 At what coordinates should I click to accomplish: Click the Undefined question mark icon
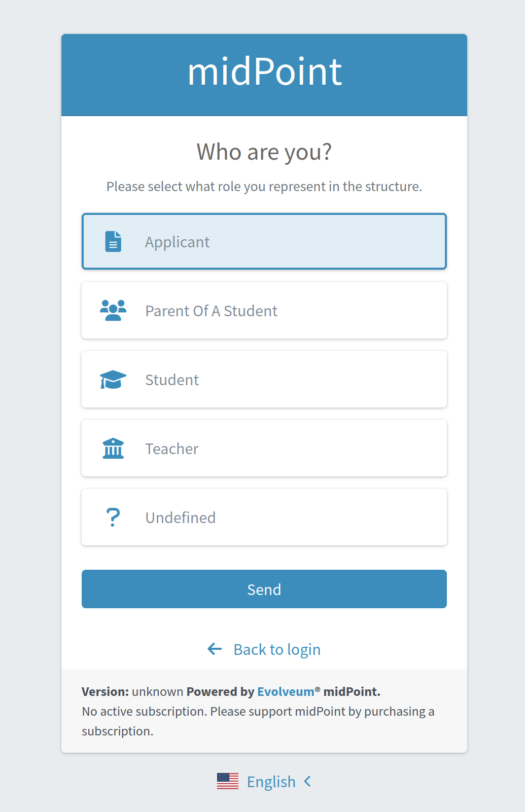point(113,518)
